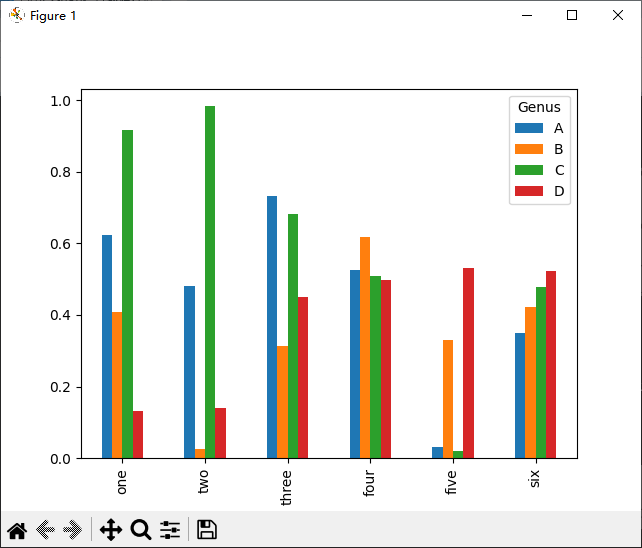Go forward to next view arrow
The width and height of the screenshot is (642, 548).
[x=73, y=530]
